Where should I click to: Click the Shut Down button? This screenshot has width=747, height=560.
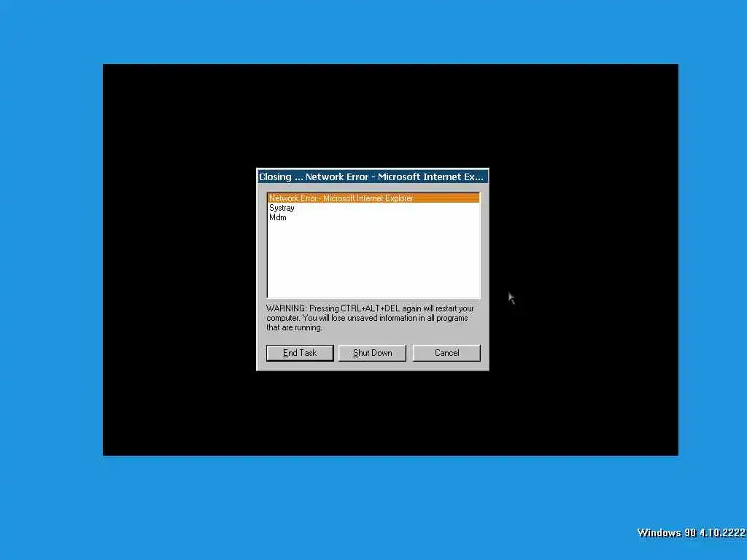click(x=372, y=353)
